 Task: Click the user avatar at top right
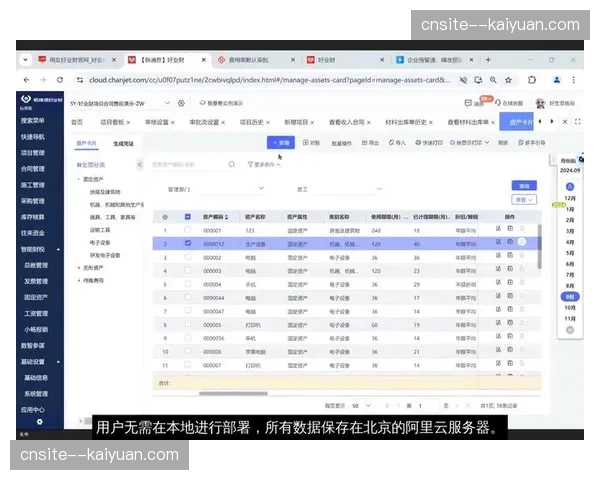[x=540, y=103]
